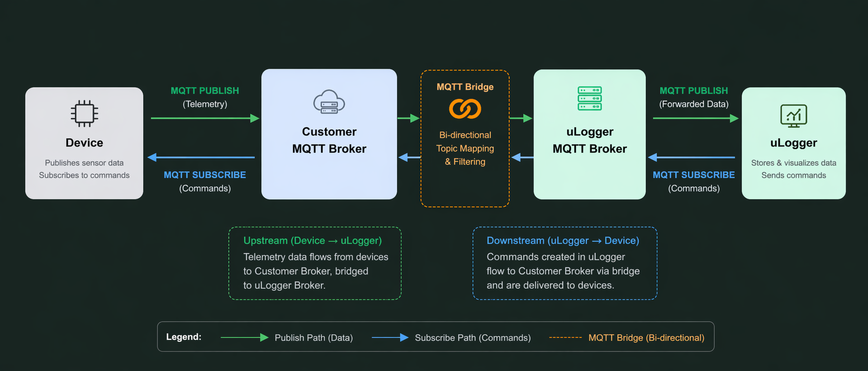Image resolution: width=868 pixels, height=371 pixels.
Task: Click the Publish Path (Data) legend entry
Action: pyautogui.click(x=313, y=338)
